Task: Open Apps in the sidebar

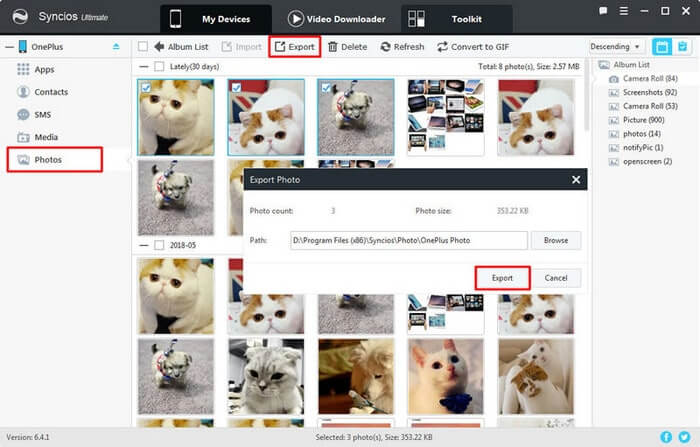Action: click(x=36, y=69)
